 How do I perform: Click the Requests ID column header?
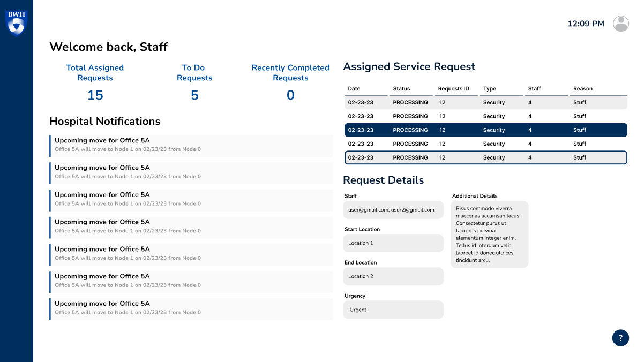click(x=453, y=89)
